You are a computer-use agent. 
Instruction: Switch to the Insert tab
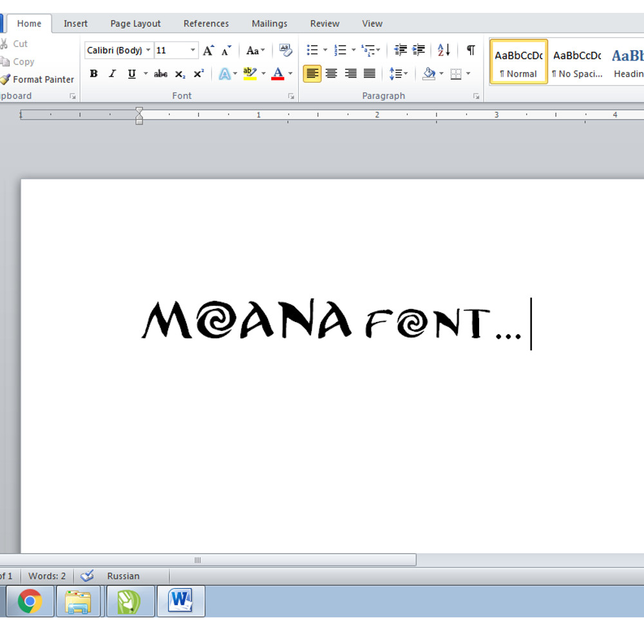coord(75,23)
